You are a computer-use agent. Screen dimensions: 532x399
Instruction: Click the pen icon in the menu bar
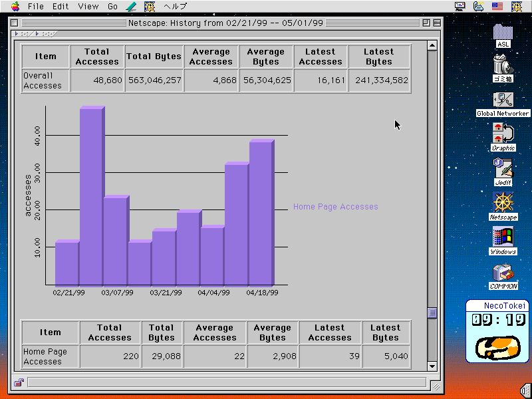(x=131, y=6)
